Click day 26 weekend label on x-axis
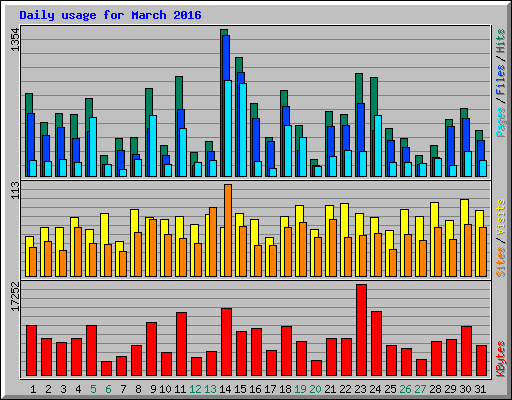This screenshot has height=400, width=512. [x=405, y=389]
